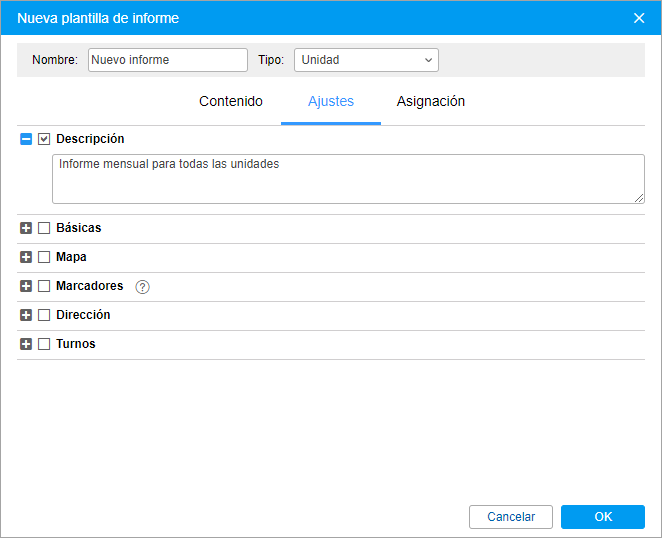Expand the Dirección section plus icon

click(26, 315)
